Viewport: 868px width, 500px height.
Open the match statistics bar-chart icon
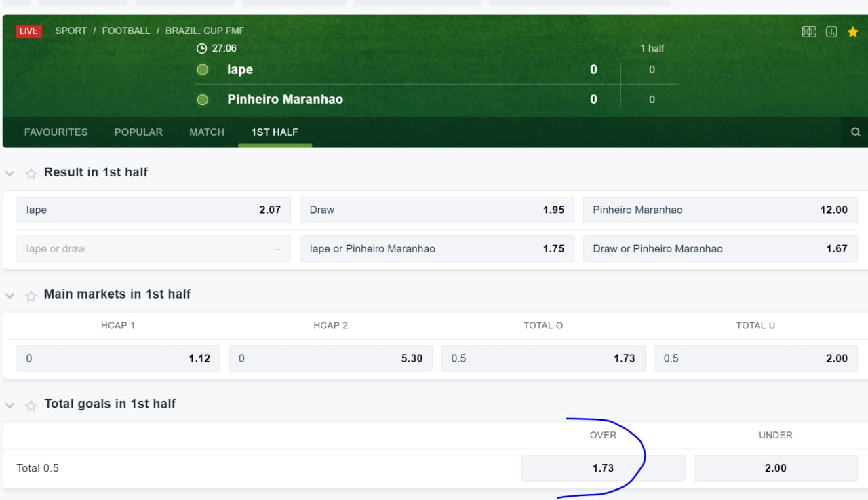pyautogui.click(x=831, y=32)
